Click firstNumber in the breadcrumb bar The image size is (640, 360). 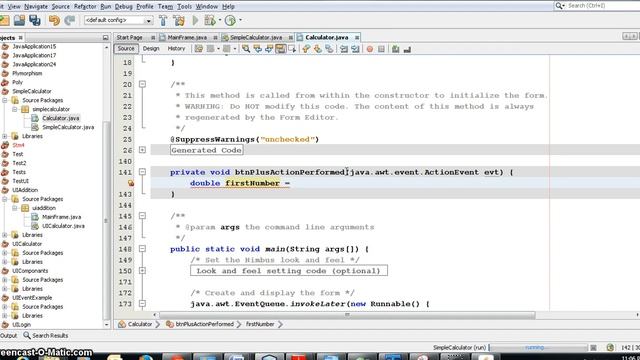tap(260, 324)
